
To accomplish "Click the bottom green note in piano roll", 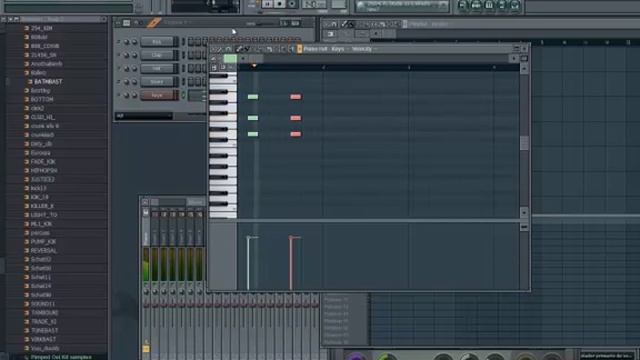I will click(253, 134).
